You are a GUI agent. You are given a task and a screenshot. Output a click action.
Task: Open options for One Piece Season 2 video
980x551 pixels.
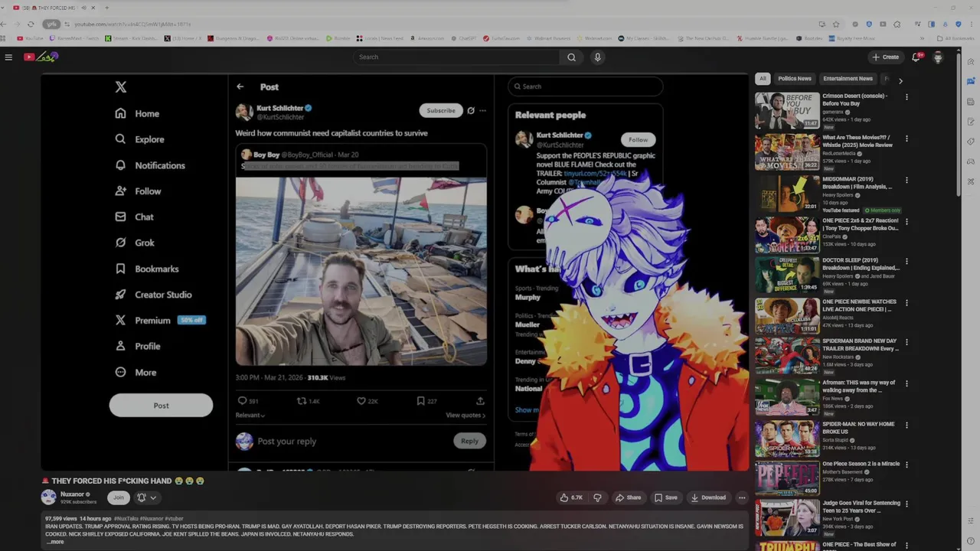906,465
